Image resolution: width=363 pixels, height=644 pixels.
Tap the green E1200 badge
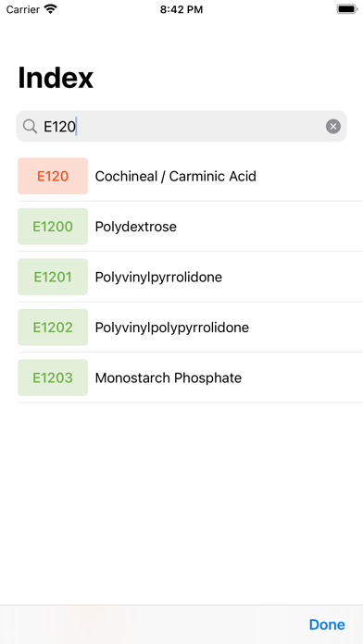[53, 227]
